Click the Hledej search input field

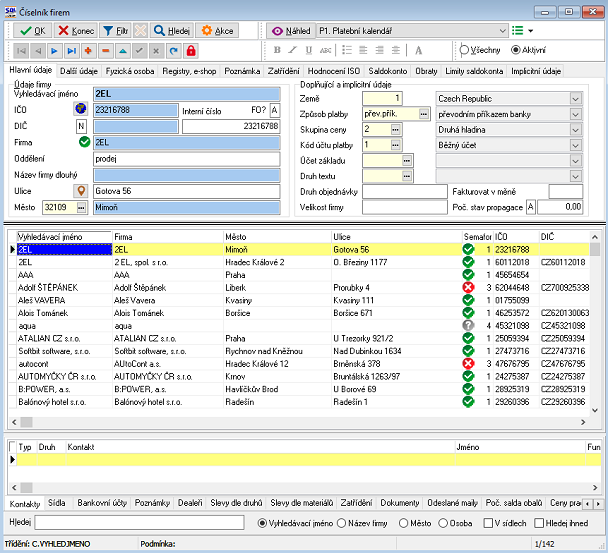pyautogui.click(x=140, y=522)
